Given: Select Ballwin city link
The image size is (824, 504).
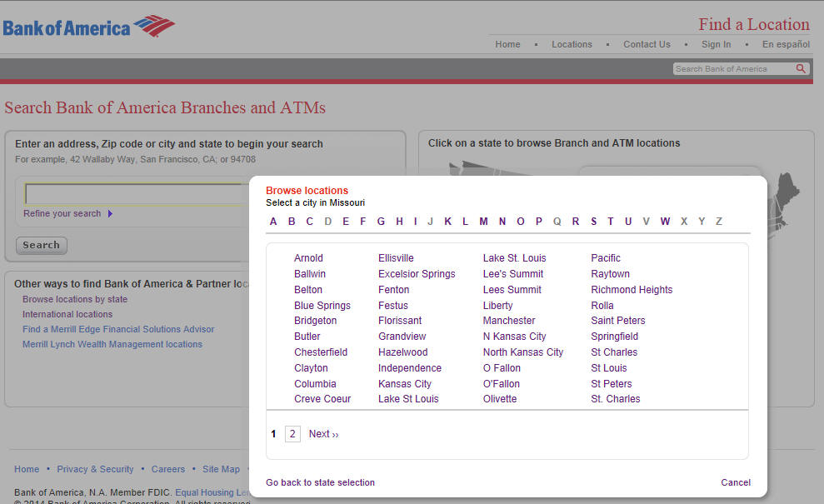Looking at the screenshot, I should click(310, 274).
